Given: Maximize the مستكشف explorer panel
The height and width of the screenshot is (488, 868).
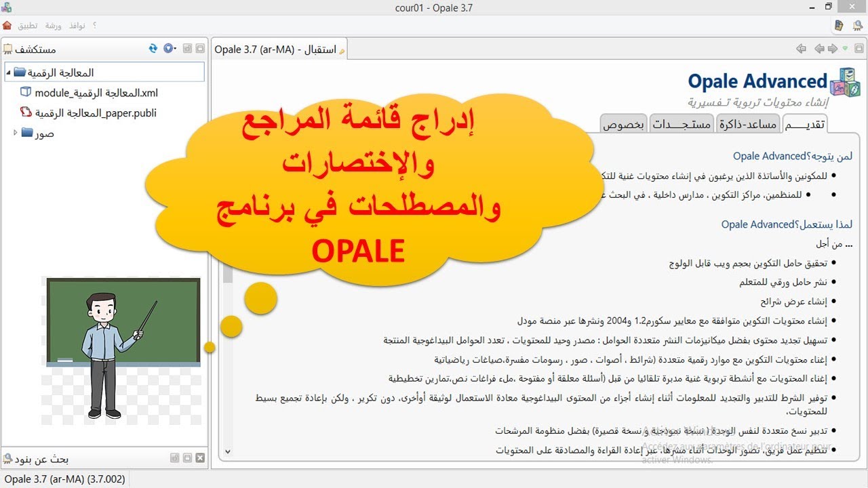Looking at the screenshot, I should coord(200,49).
